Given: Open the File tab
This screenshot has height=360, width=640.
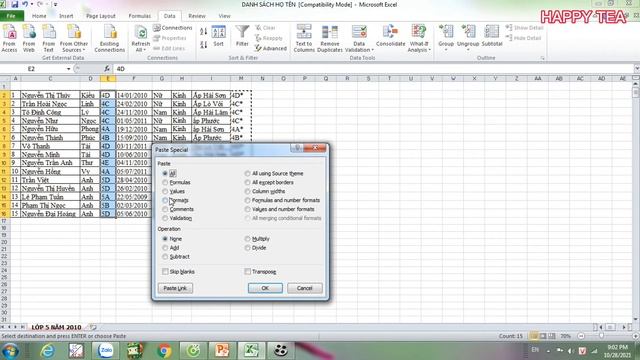Looking at the screenshot, I should pyautogui.click(x=11, y=16).
